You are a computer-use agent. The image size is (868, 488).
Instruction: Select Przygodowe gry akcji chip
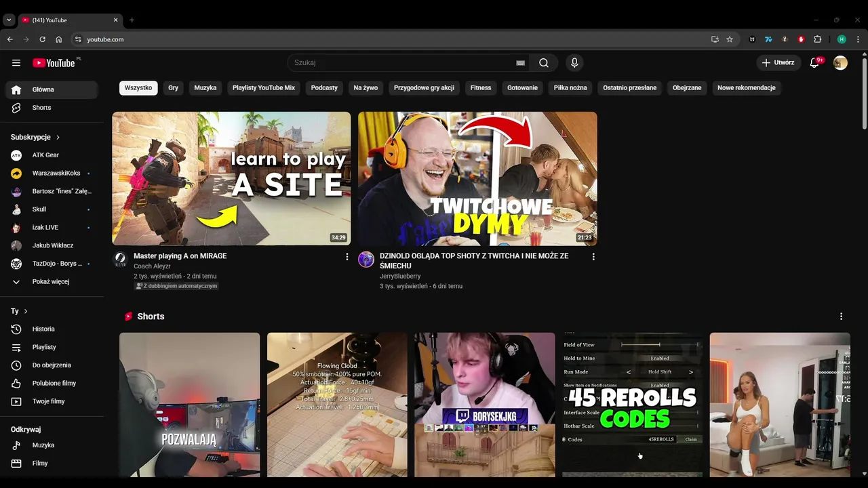(424, 88)
